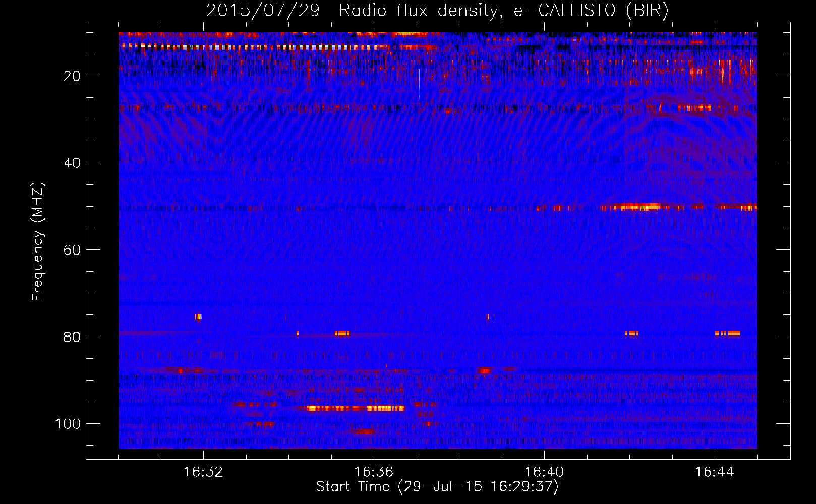Image resolution: width=816 pixels, height=504 pixels.
Task: Select the 40 tick label on the frequency axis
Action: pyautogui.click(x=73, y=163)
